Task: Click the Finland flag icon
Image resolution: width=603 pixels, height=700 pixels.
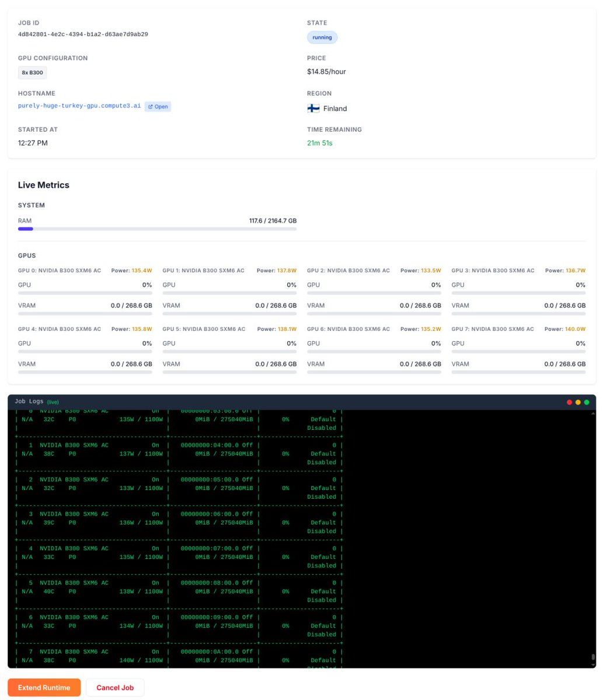Action: (x=313, y=108)
